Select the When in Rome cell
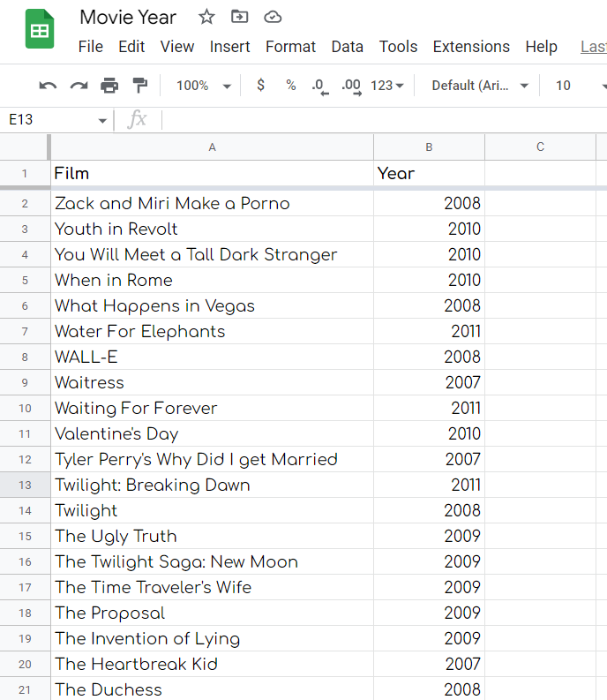The height and width of the screenshot is (700, 607). pyautogui.click(x=212, y=281)
